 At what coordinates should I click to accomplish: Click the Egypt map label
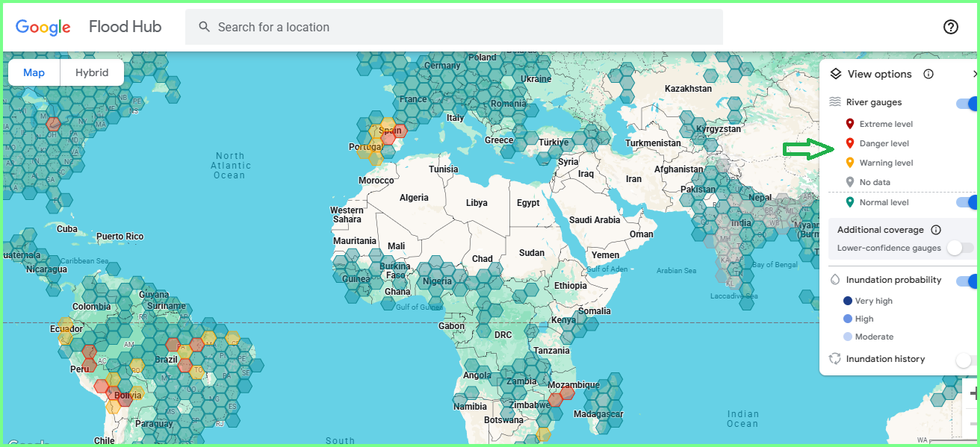[528, 203]
